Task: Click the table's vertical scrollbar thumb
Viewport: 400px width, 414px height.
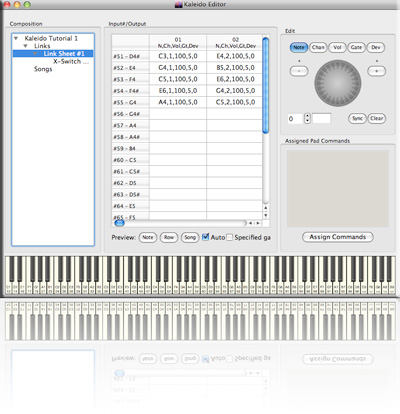Action: click(x=266, y=86)
